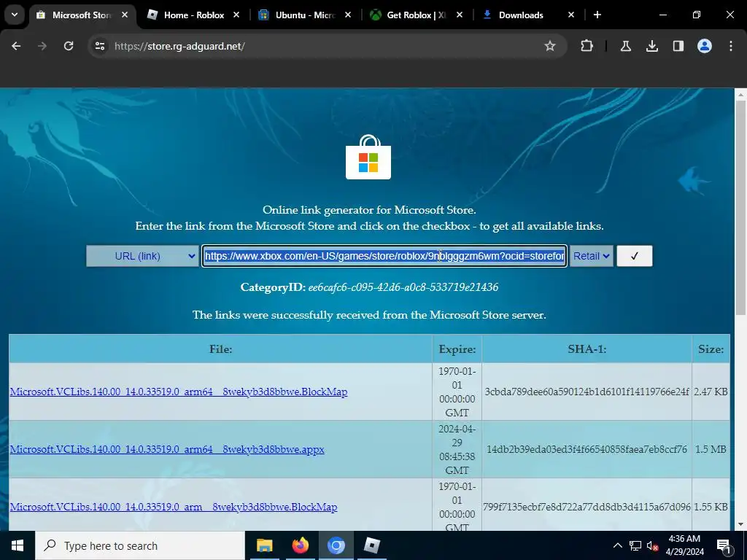Viewport: 747px width, 560px height.
Task: Open the Windows Start menu
Action: (x=18, y=545)
